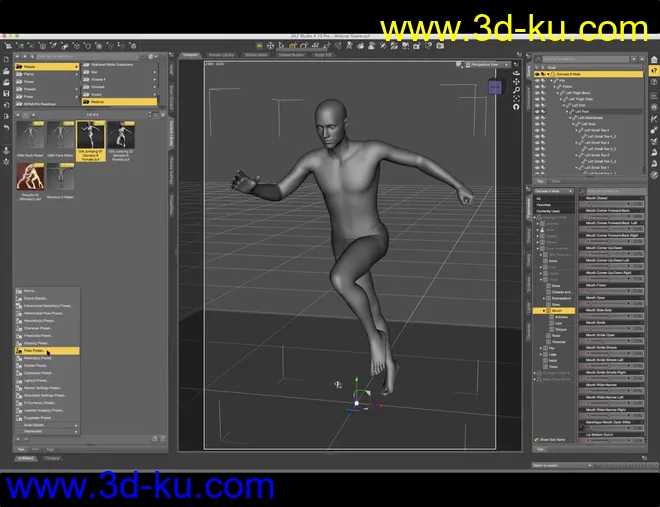Image resolution: width=660 pixels, height=507 pixels.
Task: Switch to the Render Library tab
Action: pyautogui.click(x=221, y=55)
